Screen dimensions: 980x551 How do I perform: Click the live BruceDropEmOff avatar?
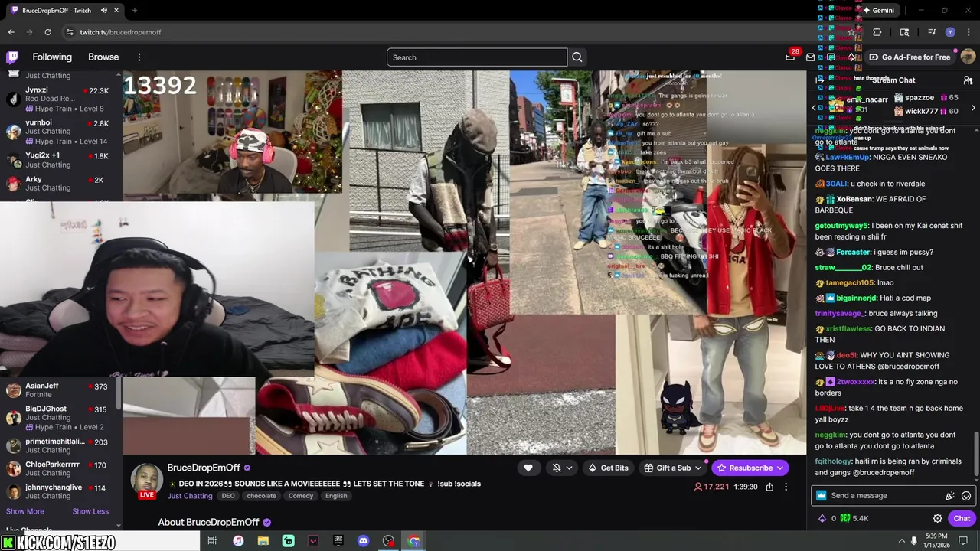coord(146,481)
